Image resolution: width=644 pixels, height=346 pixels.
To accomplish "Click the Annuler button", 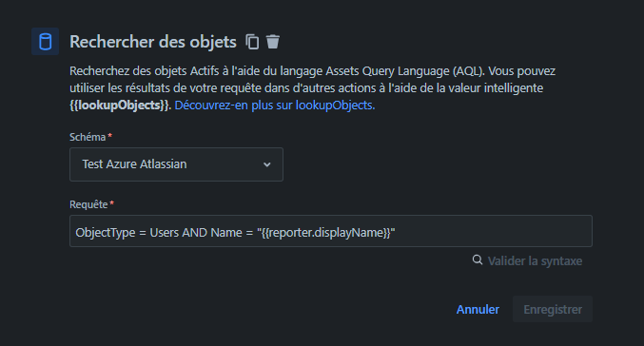I will [478, 310].
